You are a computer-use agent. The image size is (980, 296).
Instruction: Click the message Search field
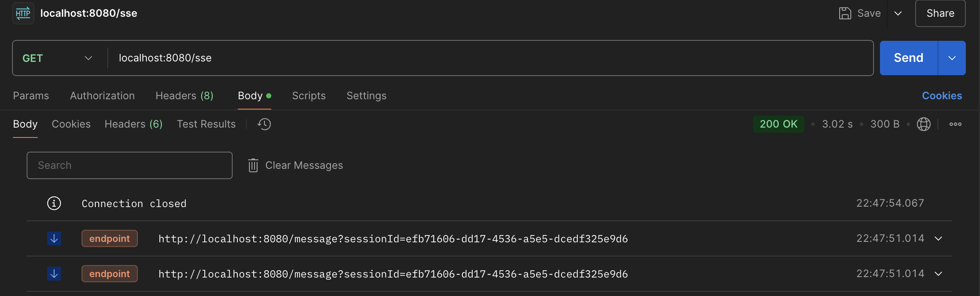[x=129, y=165]
